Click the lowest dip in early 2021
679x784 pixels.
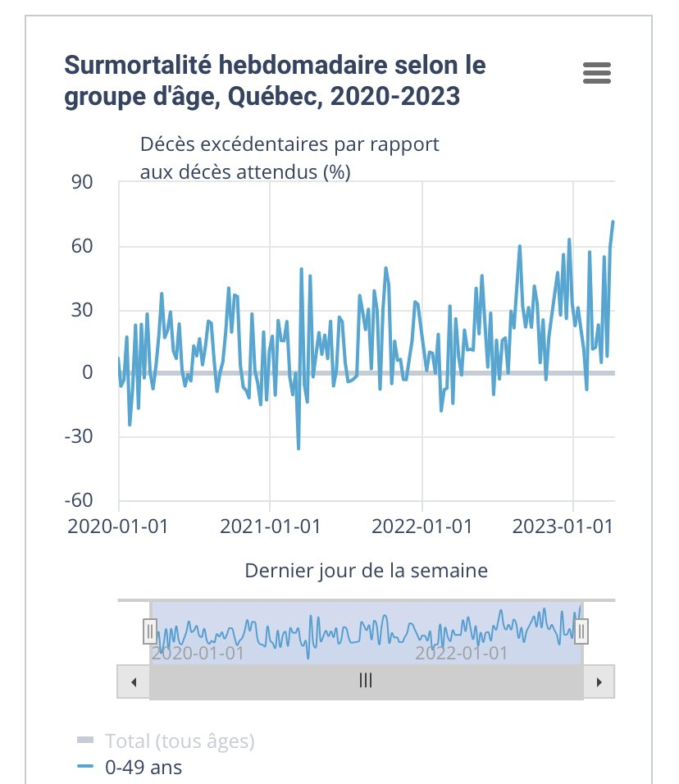298,449
